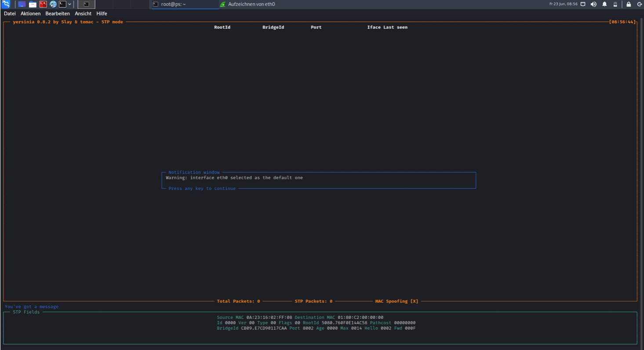Select the Hello value 0002

386,328
